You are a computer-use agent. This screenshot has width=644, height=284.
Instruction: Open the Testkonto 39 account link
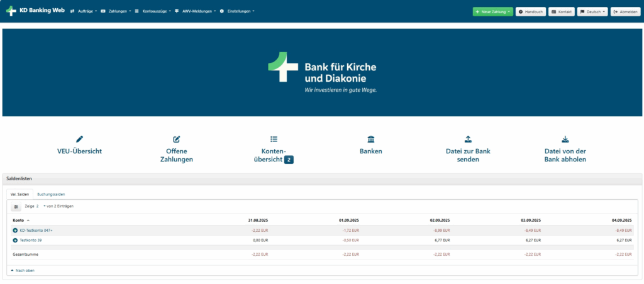pos(31,241)
